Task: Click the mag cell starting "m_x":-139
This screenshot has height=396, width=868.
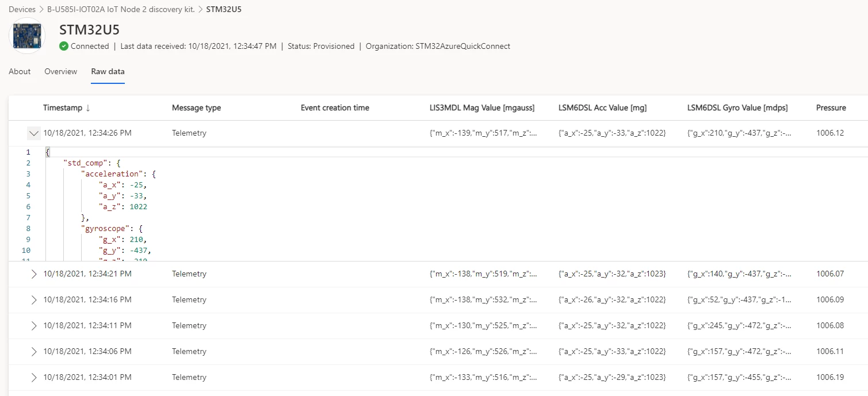Action: tap(483, 133)
